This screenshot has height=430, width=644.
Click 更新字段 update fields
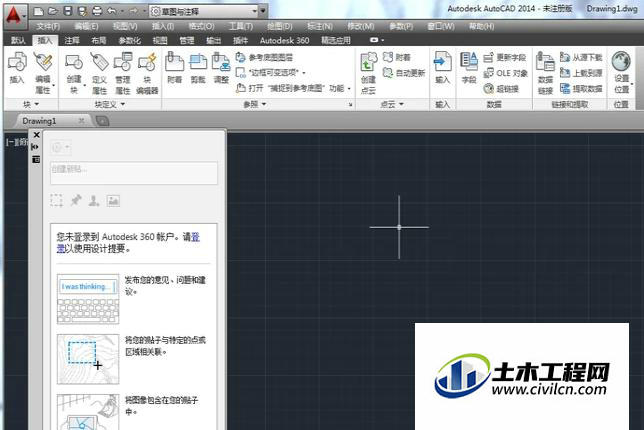[505, 57]
